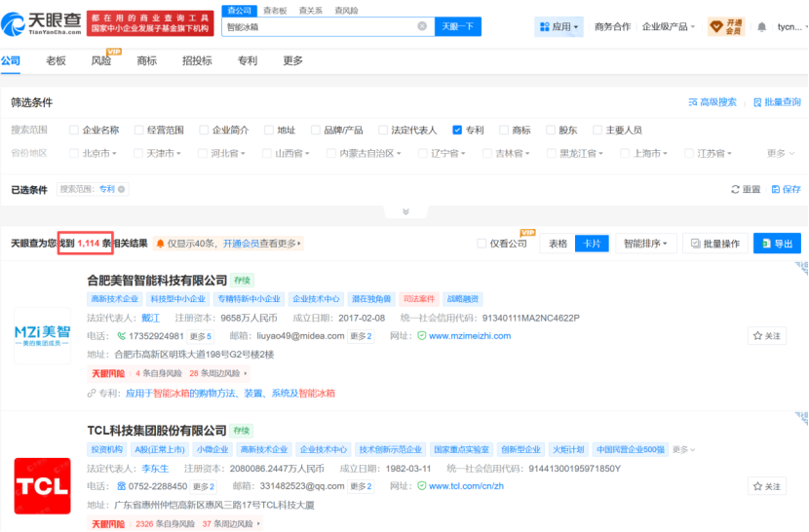Image resolution: width=809 pixels, height=532 pixels.
Task: Select the 查老板 search mode
Action: pos(275,11)
